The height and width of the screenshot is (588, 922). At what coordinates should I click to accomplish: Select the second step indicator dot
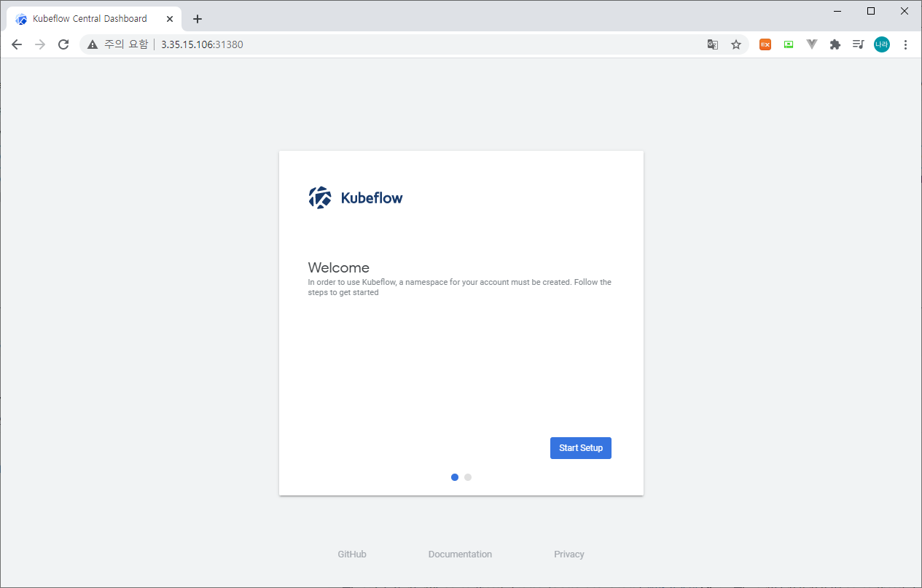tap(468, 477)
